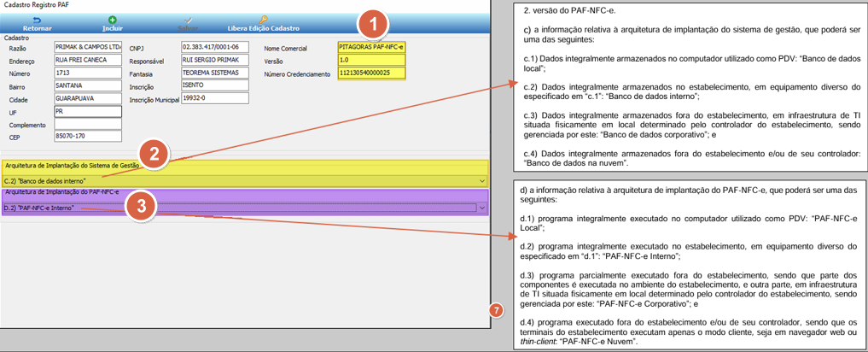
Task: Click the Responsável field with RUI SERGIO PRIMAK
Action: pos(215,60)
